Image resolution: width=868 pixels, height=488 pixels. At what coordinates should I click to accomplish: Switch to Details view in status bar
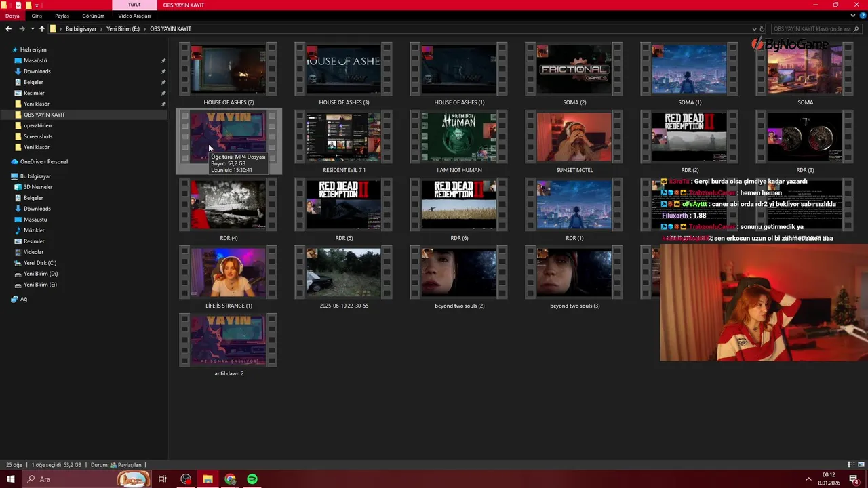pyautogui.click(x=850, y=465)
